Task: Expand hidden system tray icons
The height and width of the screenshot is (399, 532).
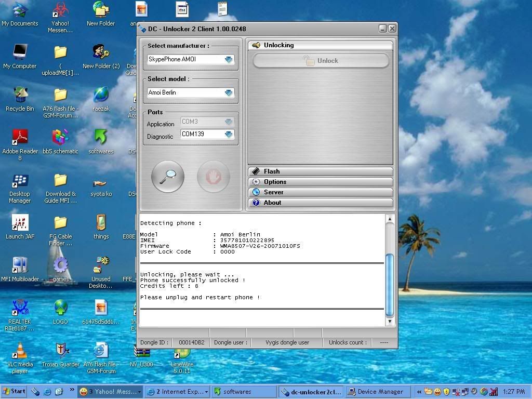Action: coord(419,392)
